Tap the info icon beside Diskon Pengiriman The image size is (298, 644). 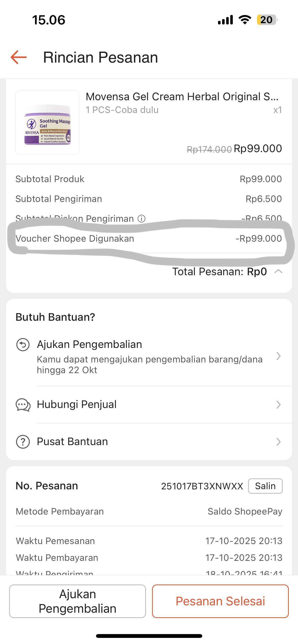(x=141, y=218)
